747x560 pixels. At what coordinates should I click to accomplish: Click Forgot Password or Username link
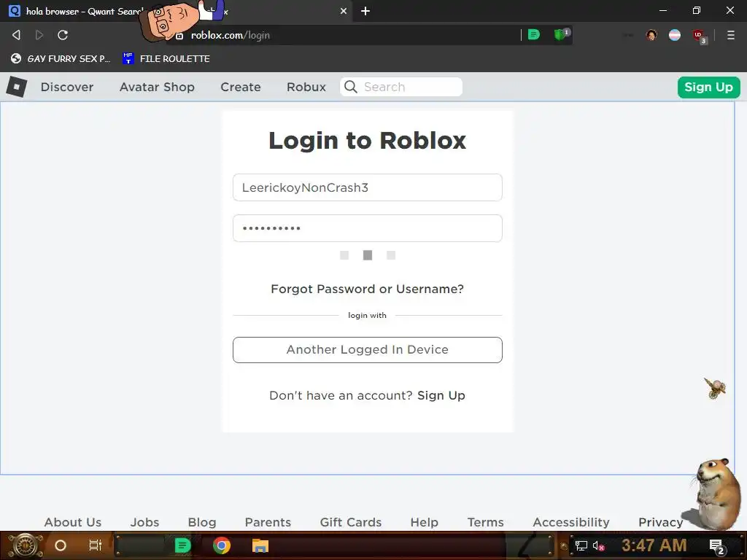click(x=368, y=289)
